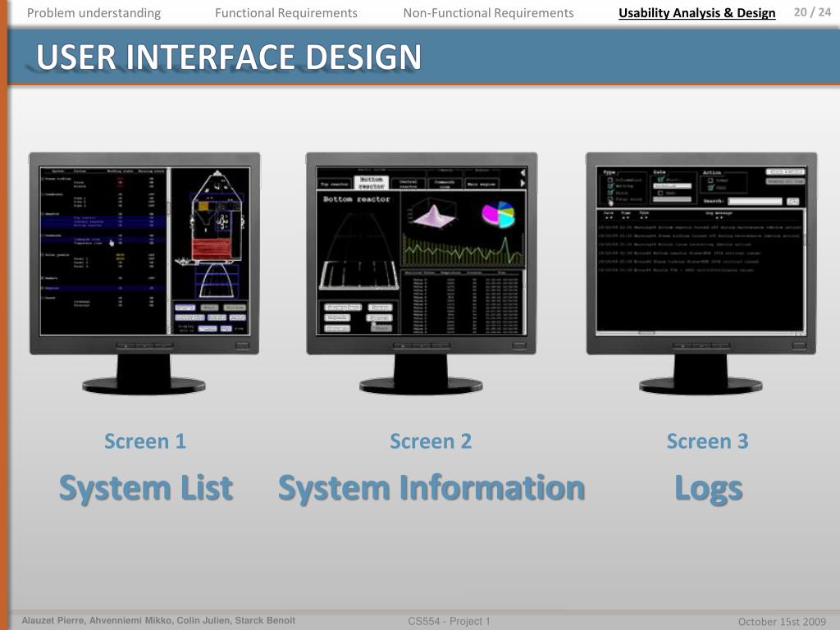Open the Problem understanding section
Image resolution: width=840 pixels, height=630 pixels.
(x=94, y=13)
